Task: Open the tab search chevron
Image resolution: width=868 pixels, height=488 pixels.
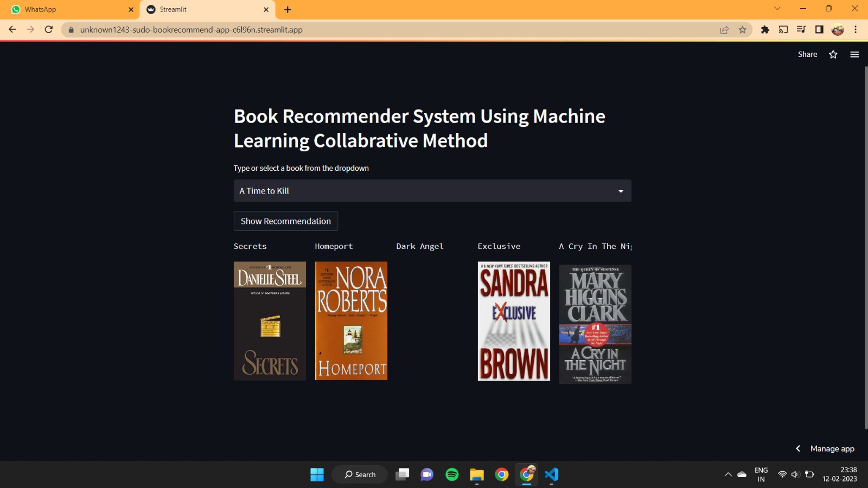Action: (x=777, y=9)
